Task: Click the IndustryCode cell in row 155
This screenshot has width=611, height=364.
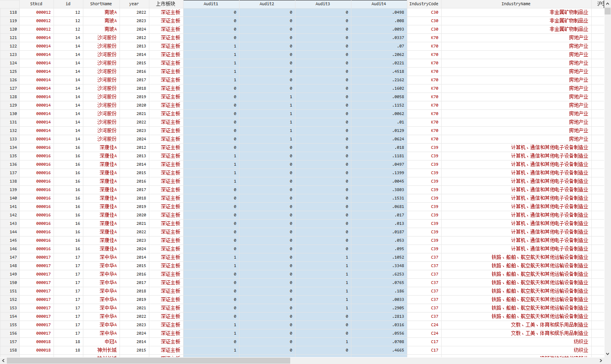Action: [x=424, y=325]
